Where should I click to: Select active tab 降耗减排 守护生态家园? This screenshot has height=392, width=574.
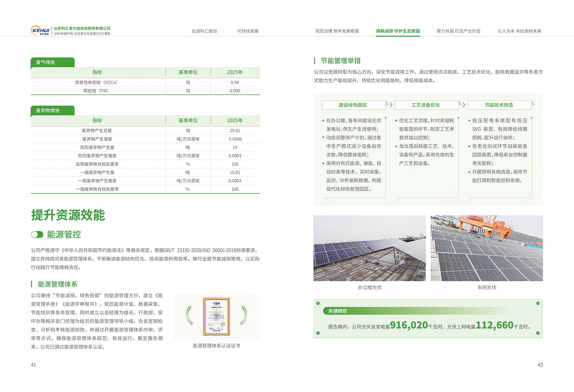pyautogui.click(x=398, y=31)
